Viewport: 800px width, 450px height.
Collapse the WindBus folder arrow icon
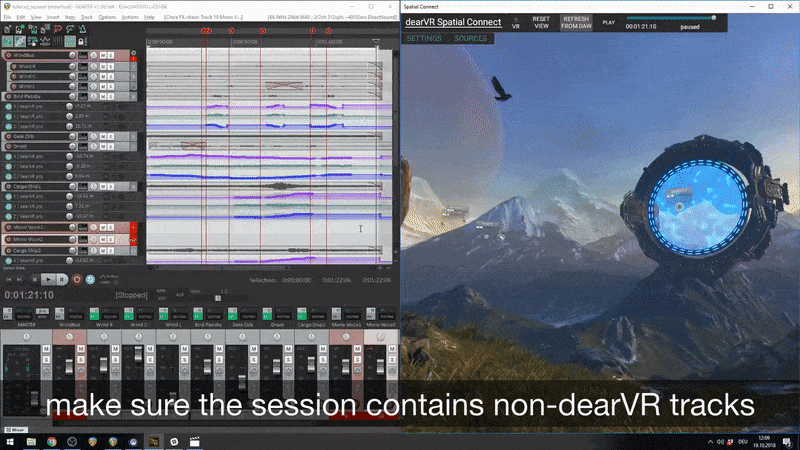click(134, 53)
